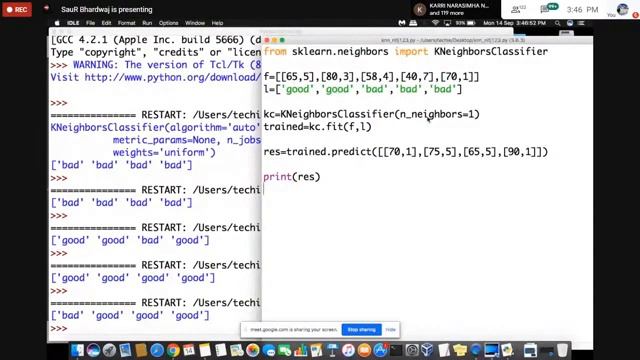
Task: Open Launchpad rocket icon in Dock
Action: coord(109,350)
